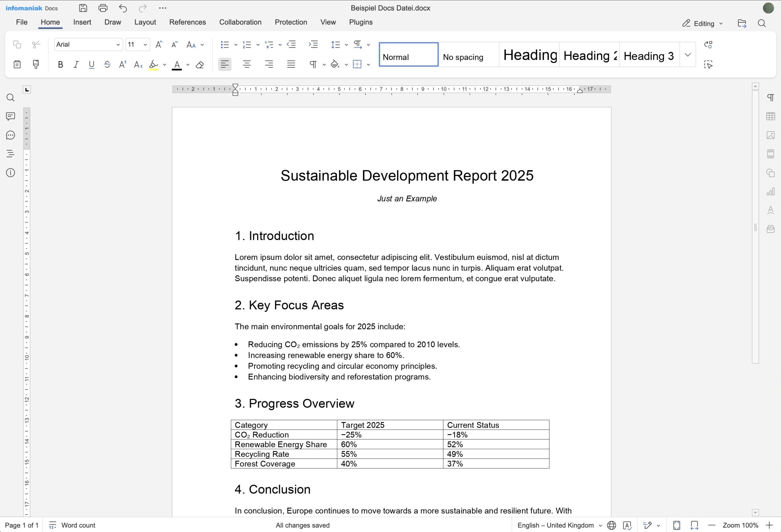Click the Replace icon in ribbon
Viewport: 781px width, 532px height.
tap(708, 44)
